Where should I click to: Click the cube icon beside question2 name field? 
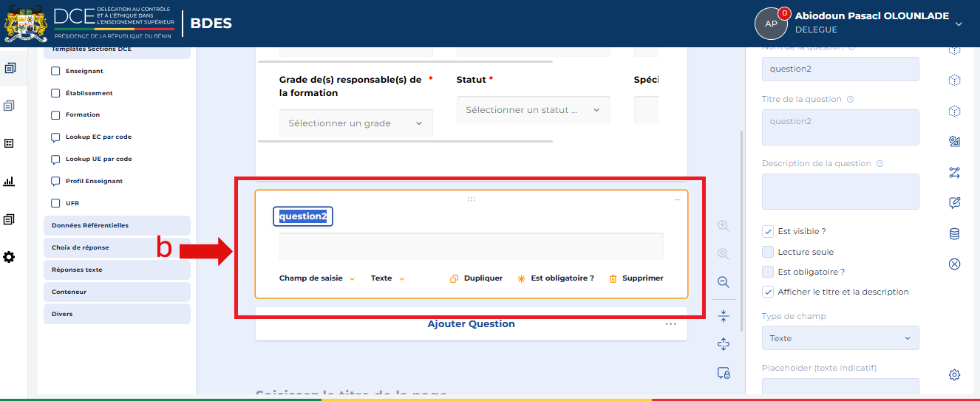(954, 80)
